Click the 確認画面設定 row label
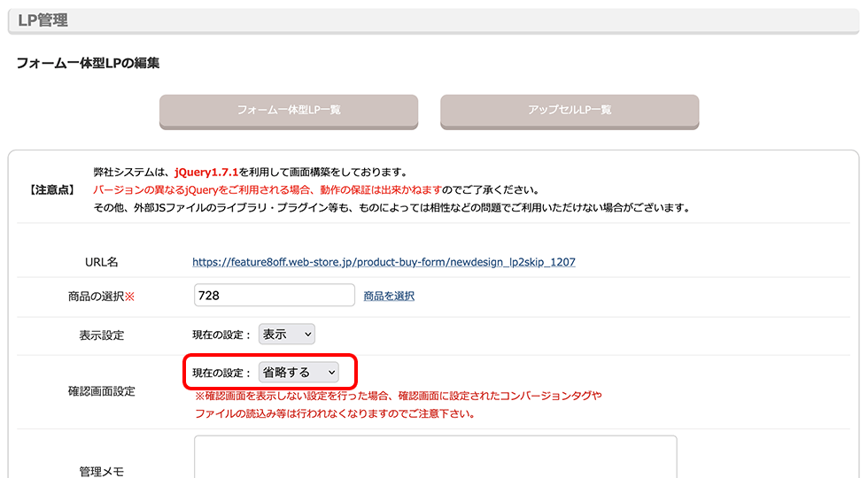 [101, 391]
